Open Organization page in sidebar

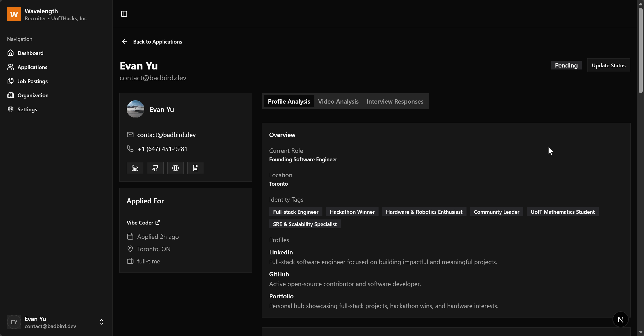tap(33, 95)
